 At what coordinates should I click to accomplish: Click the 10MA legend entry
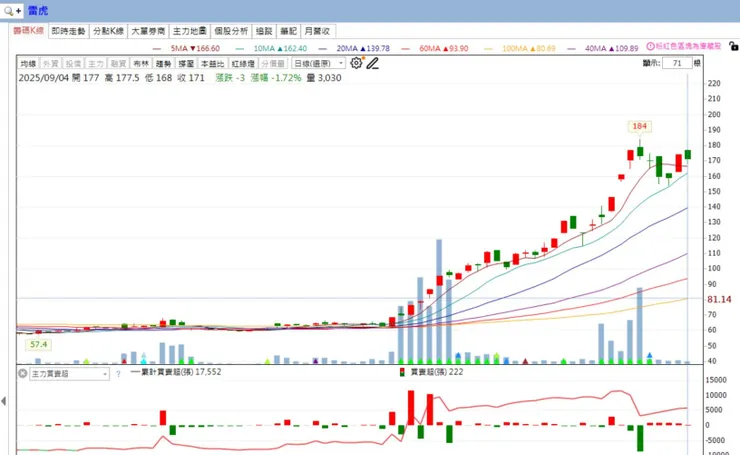pos(271,48)
